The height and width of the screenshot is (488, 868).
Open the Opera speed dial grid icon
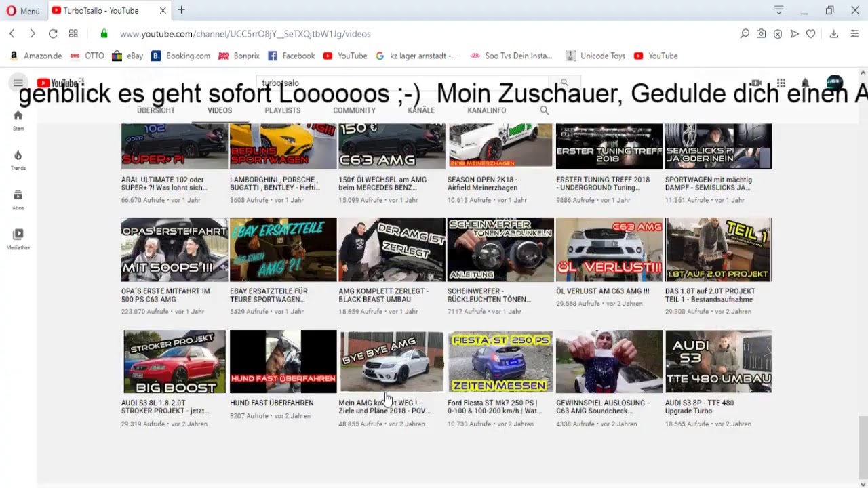click(73, 33)
